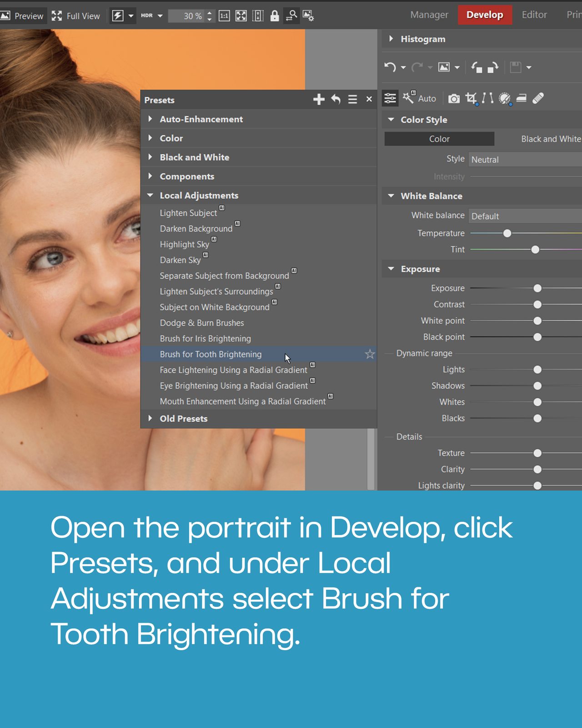Select the Color style mode button
582x728 pixels.
coord(439,139)
